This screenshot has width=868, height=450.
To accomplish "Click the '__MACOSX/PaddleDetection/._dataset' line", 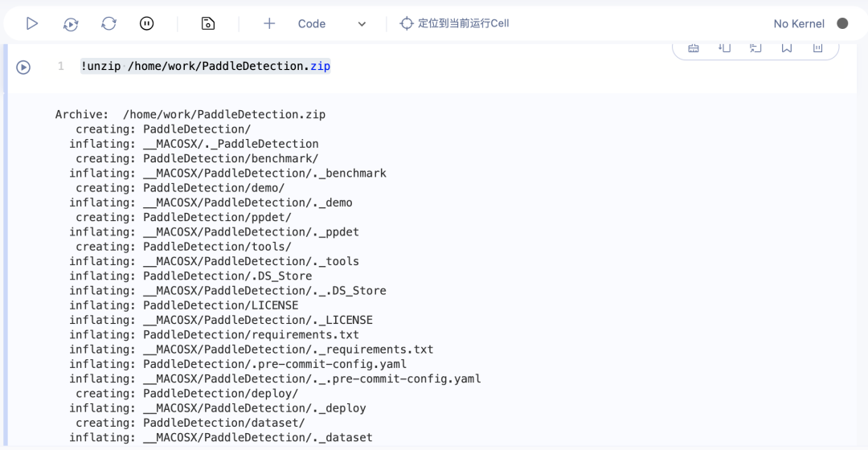I will (x=221, y=437).
